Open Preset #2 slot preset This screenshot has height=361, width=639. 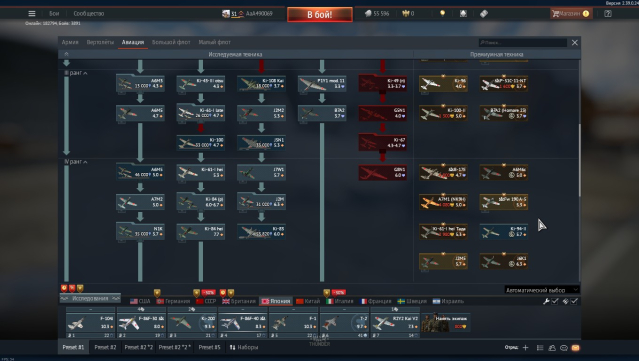pyautogui.click(x=105, y=347)
